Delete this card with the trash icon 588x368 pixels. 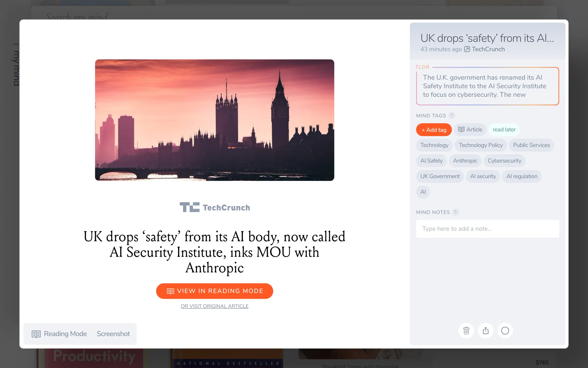(466, 331)
